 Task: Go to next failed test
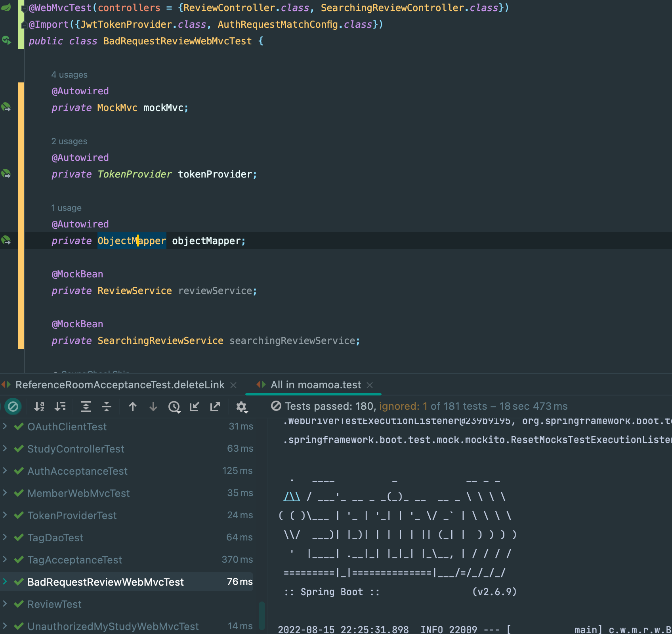tap(153, 407)
